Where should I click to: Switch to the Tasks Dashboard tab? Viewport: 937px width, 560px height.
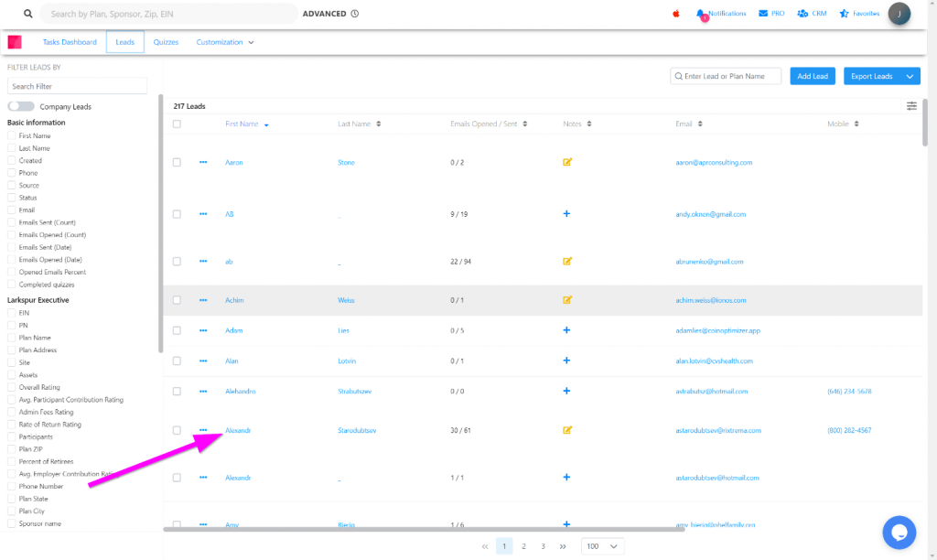(x=70, y=42)
